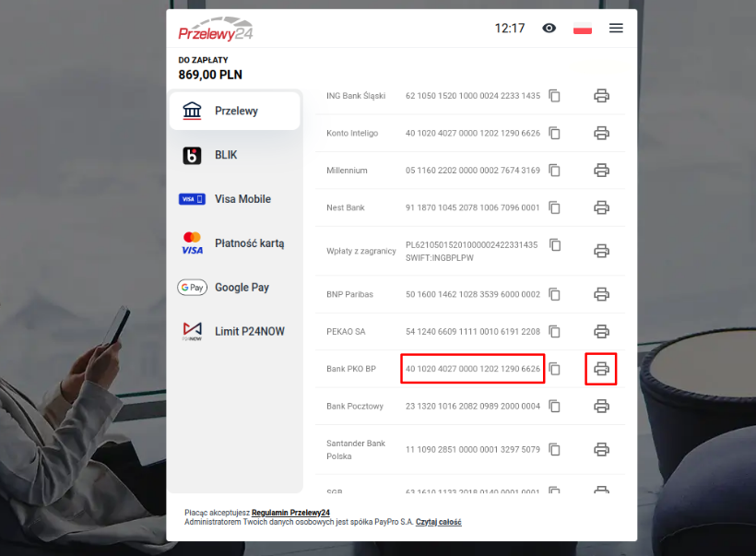Open the Polish flag language selector
Viewport: 756px width, 556px height.
point(583,28)
